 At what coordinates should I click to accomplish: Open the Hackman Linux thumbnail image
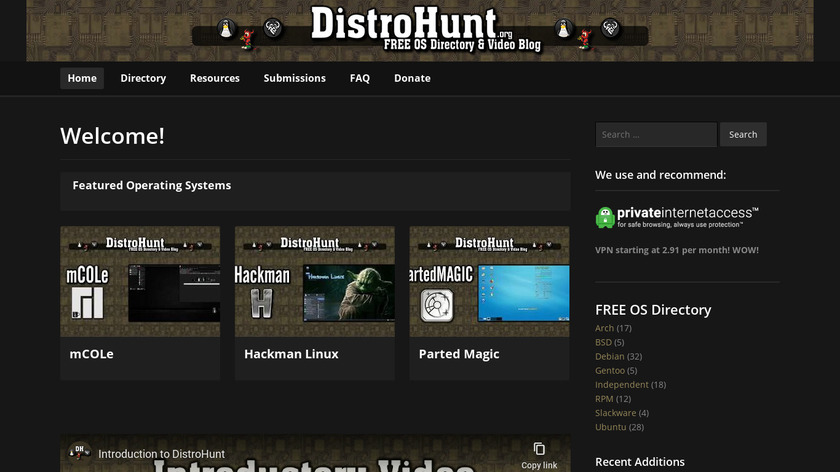click(x=314, y=281)
